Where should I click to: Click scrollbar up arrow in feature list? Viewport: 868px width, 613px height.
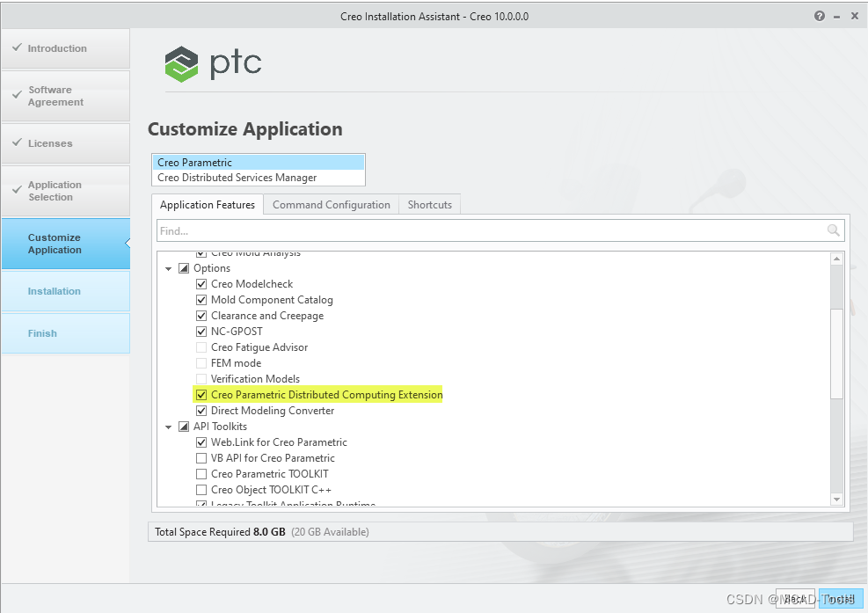click(x=836, y=259)
